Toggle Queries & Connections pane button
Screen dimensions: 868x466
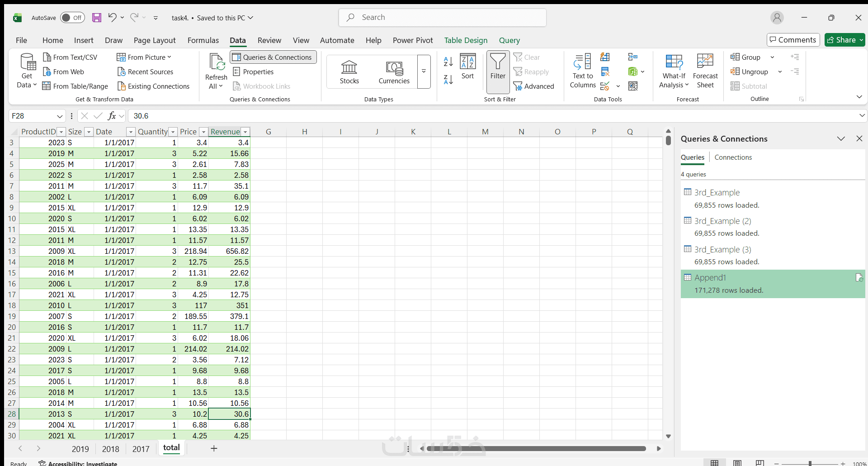(274, 57)
